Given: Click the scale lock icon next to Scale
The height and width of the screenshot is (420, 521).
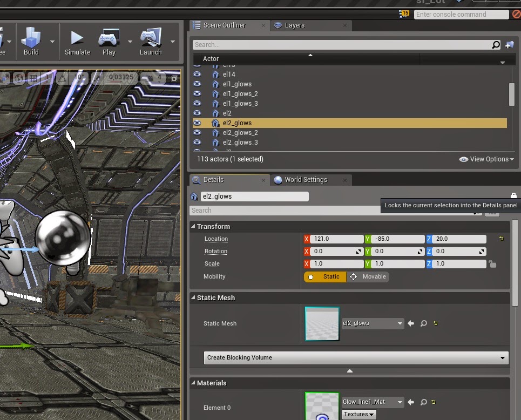Looking at the screenshot, I should point(491,263).
